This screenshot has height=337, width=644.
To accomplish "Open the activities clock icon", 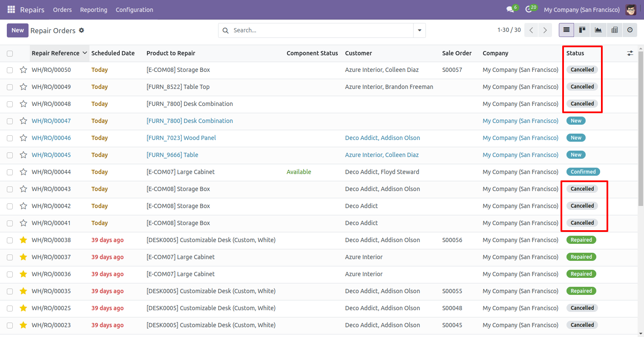I will (529, 9).
